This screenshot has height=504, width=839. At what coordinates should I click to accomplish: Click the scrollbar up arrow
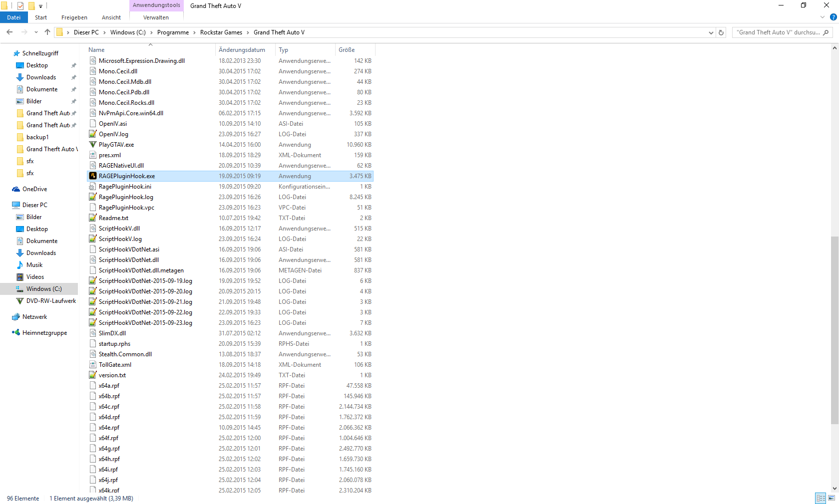point(835,48)
